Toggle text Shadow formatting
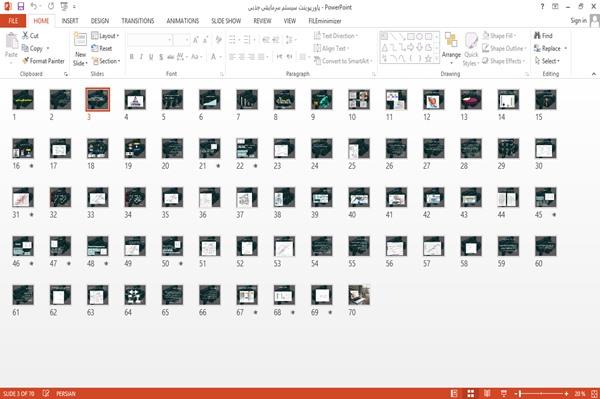 click(161, 57)
